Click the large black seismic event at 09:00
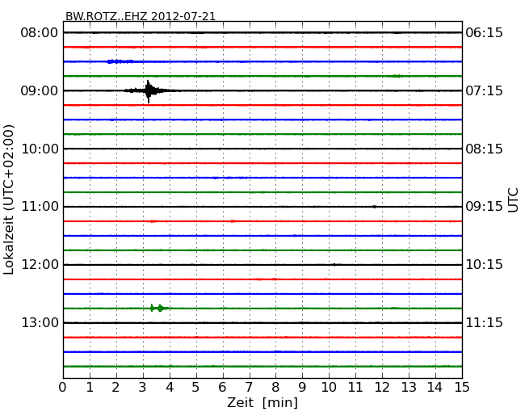Viewport: 525px width, 420px height. pos(149,90)
